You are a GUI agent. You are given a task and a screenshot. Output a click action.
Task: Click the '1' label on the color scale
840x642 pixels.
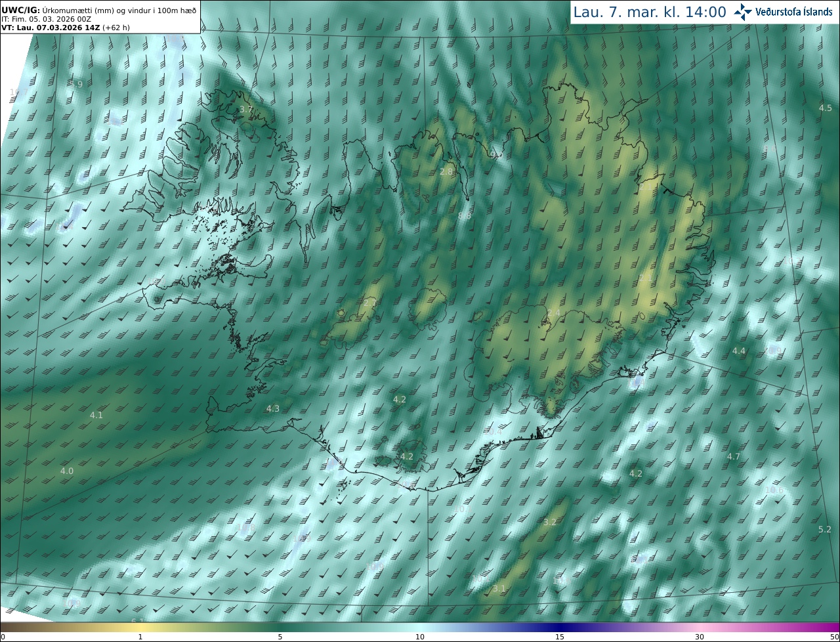tap(140, 637)
